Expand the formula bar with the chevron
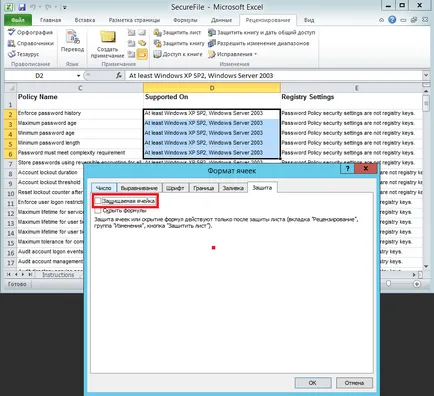The image size is (434, 396). 426,75
